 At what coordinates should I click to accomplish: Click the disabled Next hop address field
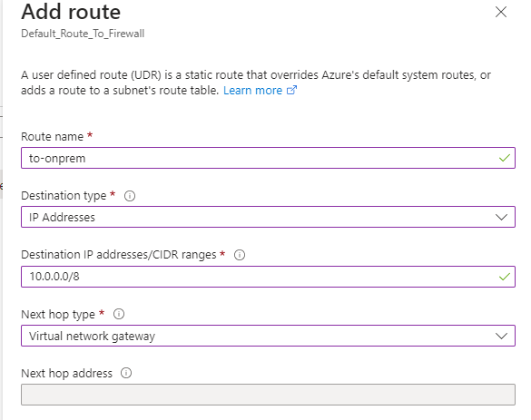coord(268,395)
